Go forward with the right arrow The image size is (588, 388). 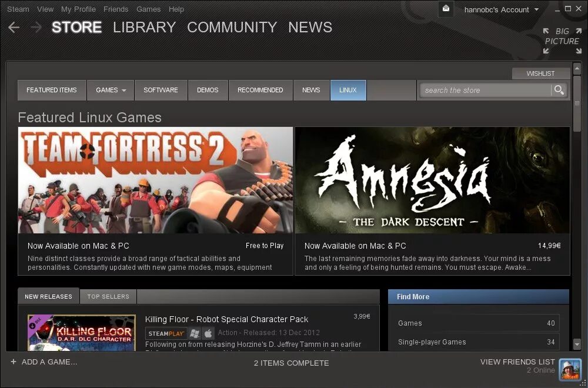pyautogui.click(x=36, y=28)
